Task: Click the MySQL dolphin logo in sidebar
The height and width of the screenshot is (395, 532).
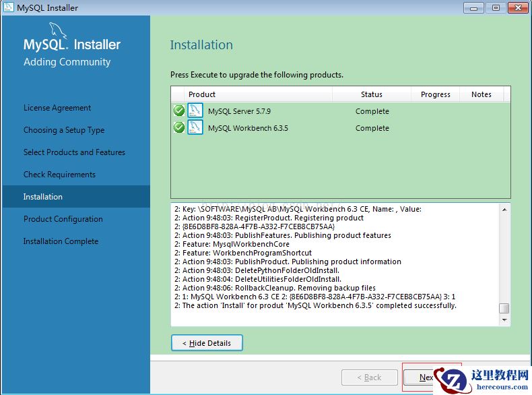Action: [x=58, y=30]
